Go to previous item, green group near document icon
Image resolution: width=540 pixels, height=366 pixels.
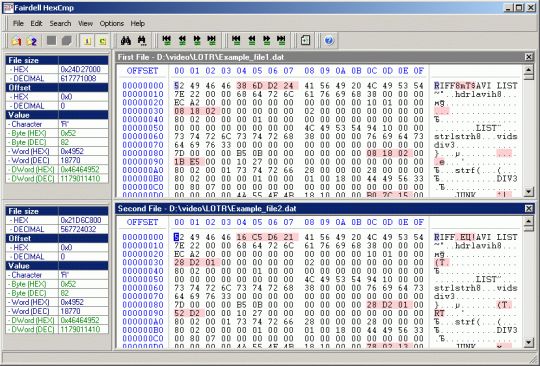point(252,41)
